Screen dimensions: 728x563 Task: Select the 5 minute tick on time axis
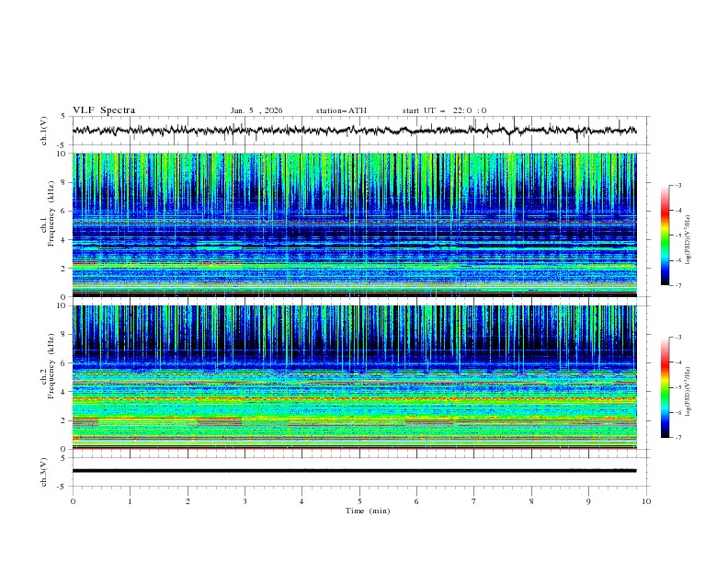tap(359, 501)
